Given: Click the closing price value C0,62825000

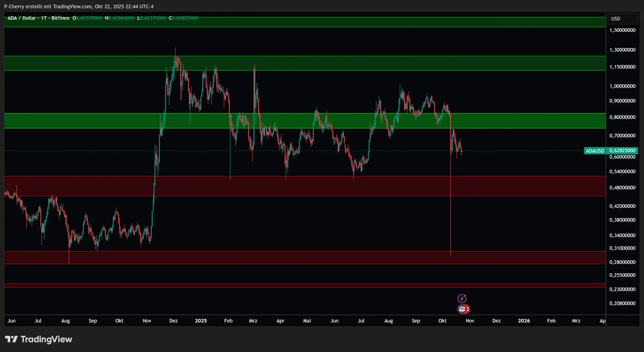Looking at the screenshot, I should tap(184, 18).
